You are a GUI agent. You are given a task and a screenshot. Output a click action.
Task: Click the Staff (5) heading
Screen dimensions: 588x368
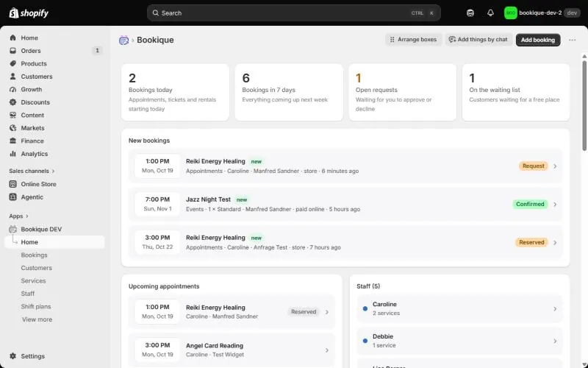368,286
